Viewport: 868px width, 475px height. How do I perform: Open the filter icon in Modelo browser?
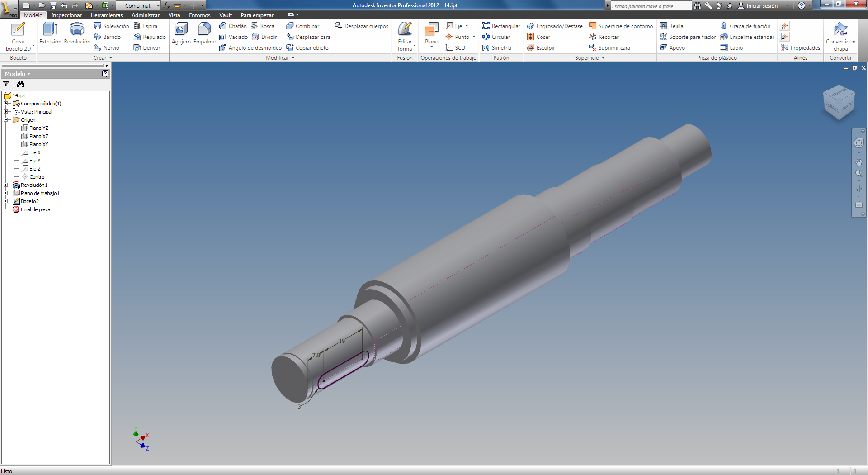pos(6,84)
